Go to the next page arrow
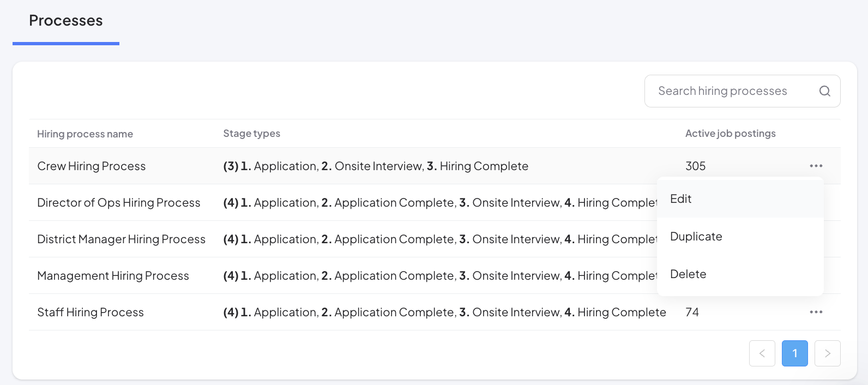This screenshot has height=385, width=868. point(828,353)
